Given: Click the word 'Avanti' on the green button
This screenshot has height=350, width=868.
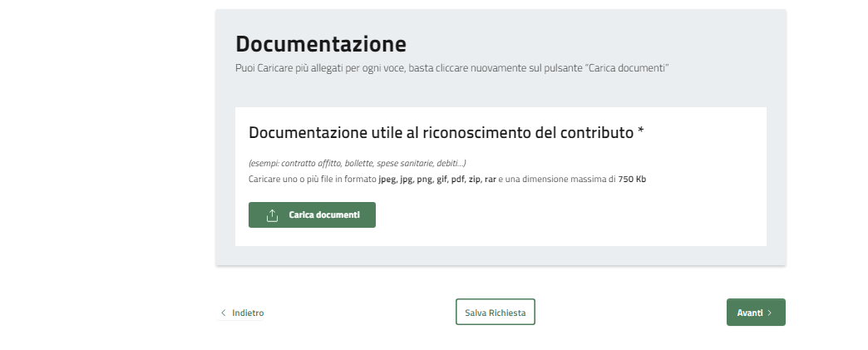Looking at the screenshot, I should click(750, 313).
